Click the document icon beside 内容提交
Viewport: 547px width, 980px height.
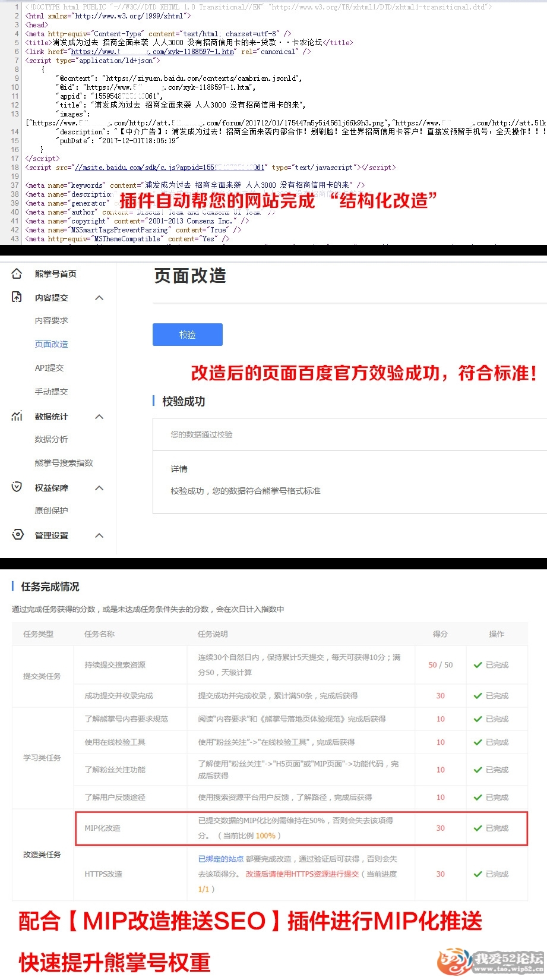pyautogui.click(x=17, y=297)
